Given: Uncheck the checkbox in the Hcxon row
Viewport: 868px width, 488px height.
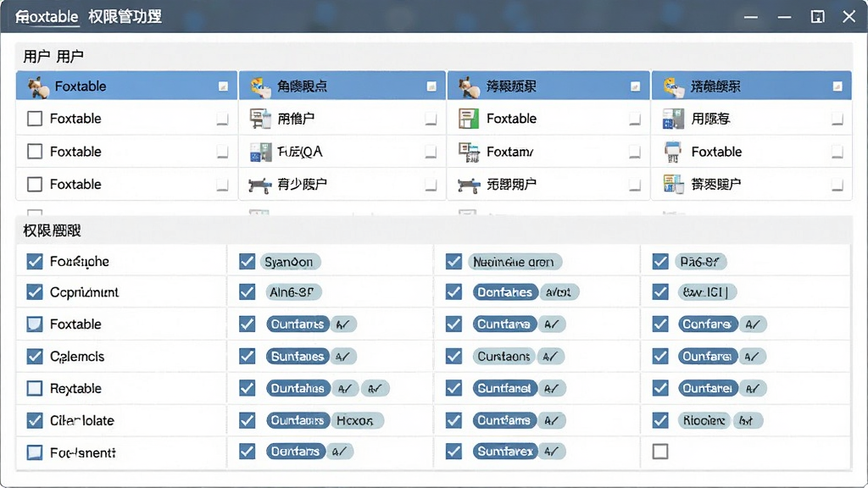Looking at the screenshot, I should [x=247, y=420].
